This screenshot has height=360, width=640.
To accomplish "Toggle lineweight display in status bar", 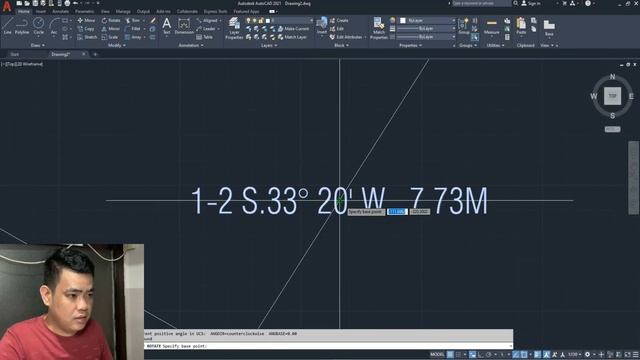I will (x=538, y=354).
